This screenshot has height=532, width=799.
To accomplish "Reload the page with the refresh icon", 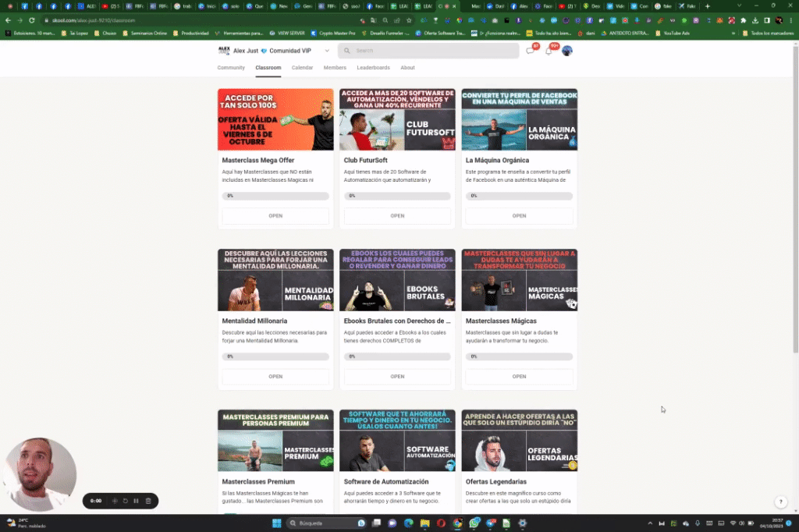I will [31, 20].
